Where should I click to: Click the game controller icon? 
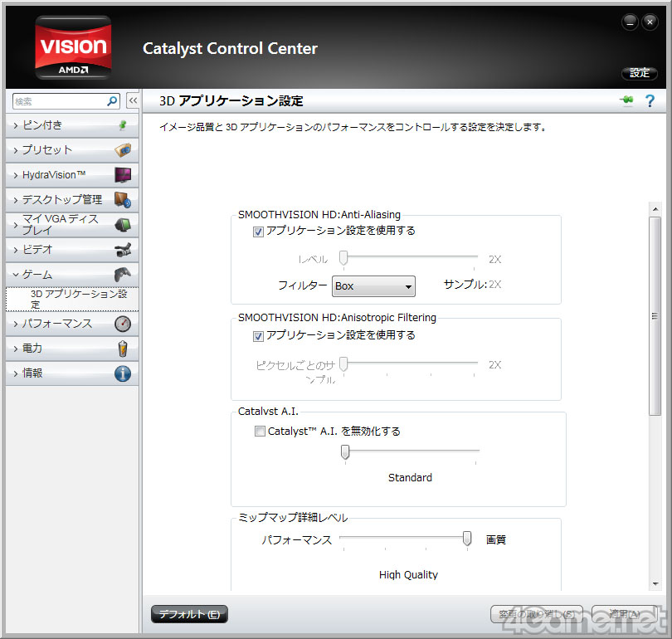123,275
